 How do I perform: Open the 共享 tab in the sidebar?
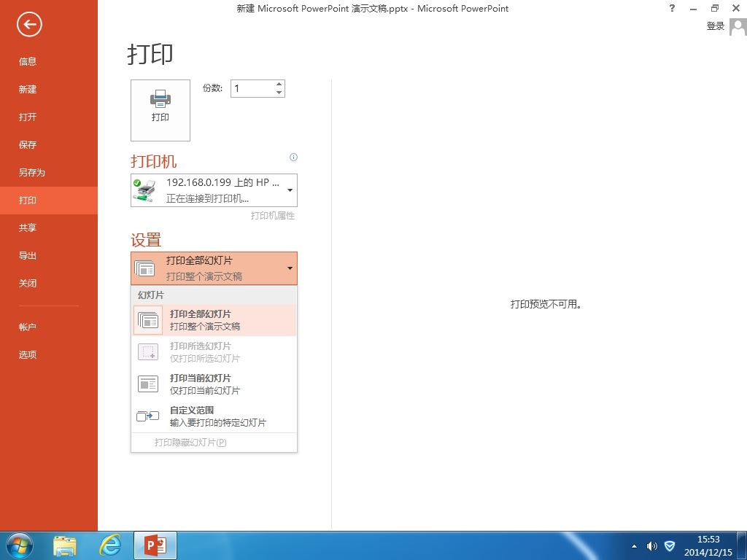coord(49,227)
